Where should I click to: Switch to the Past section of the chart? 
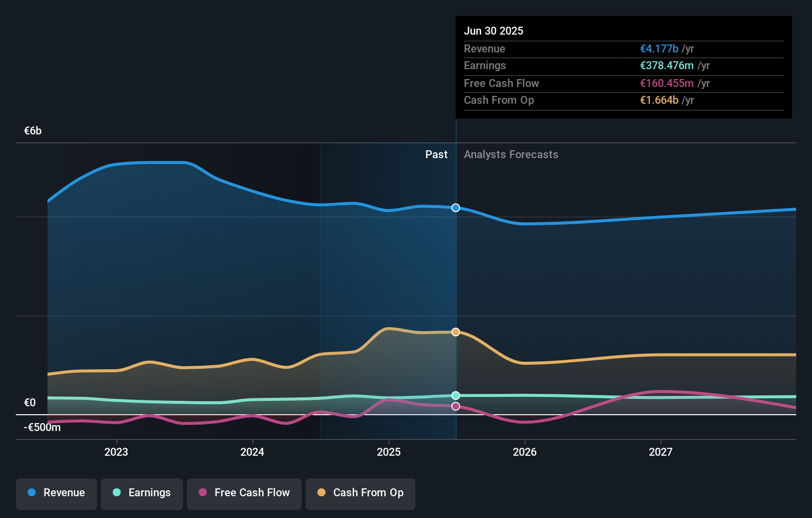(436, 154)
